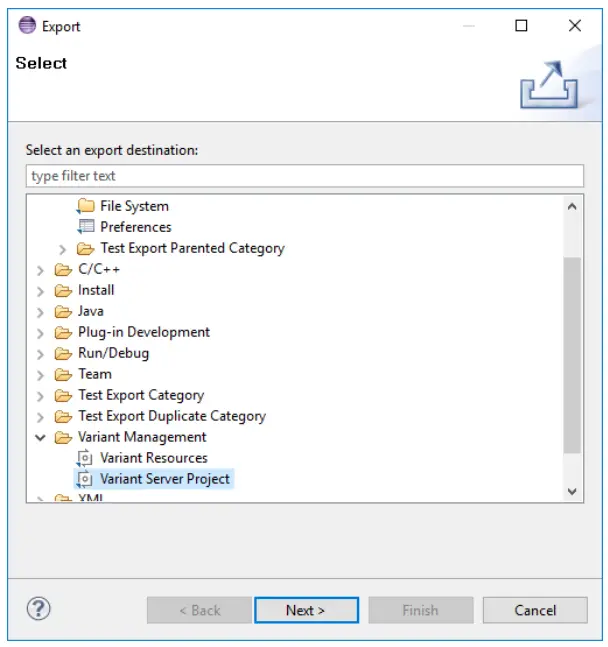Click the Variant Resources item icon
608x647 pixels.
click(85, 458)
